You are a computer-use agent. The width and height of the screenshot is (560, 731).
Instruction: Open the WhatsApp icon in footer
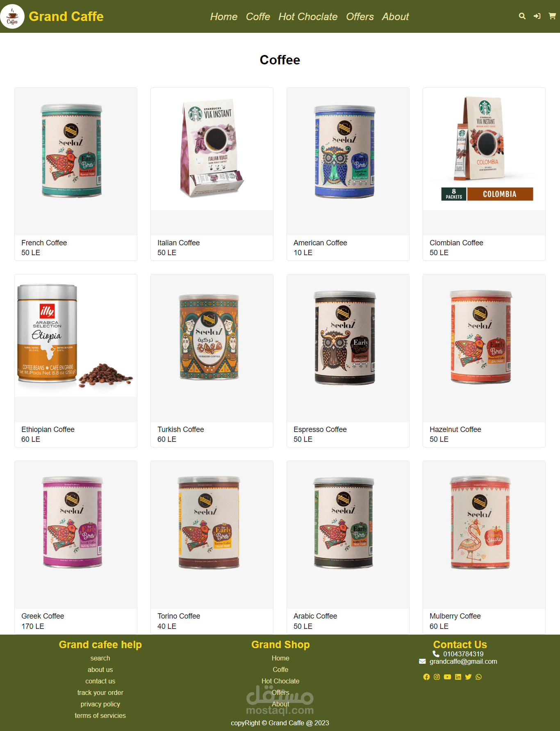(x=478, y=677)
